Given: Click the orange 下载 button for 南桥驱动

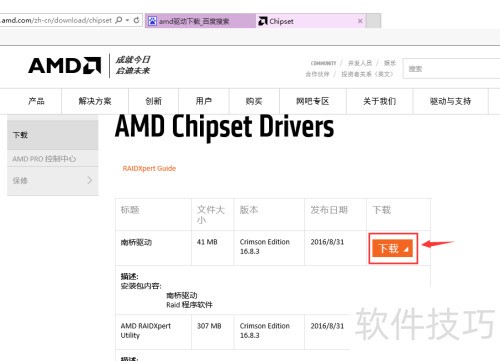Looking at the screenshot, I should [393, 248].
